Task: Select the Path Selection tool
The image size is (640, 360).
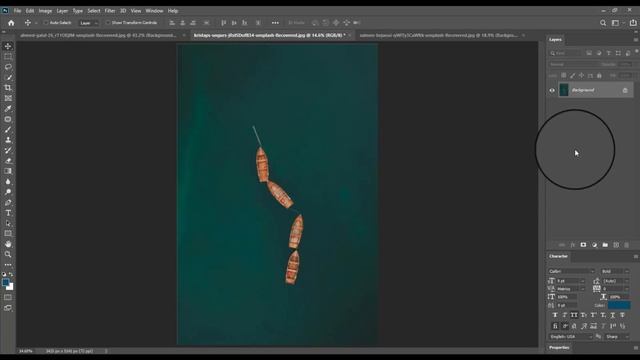Action: tap(8, 223)
